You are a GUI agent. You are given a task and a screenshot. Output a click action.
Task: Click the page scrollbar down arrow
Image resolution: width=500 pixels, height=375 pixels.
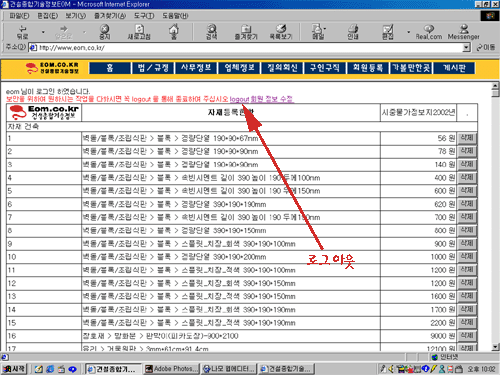click(x=495, y=347)
